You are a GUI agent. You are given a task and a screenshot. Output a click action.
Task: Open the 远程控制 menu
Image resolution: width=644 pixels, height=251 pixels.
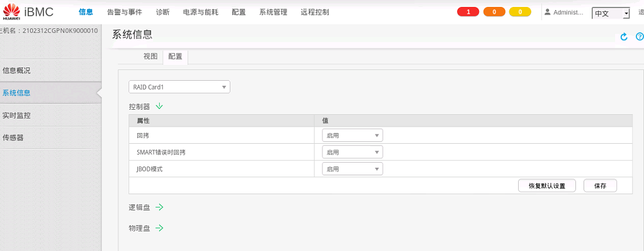click(x=315, y=12)
